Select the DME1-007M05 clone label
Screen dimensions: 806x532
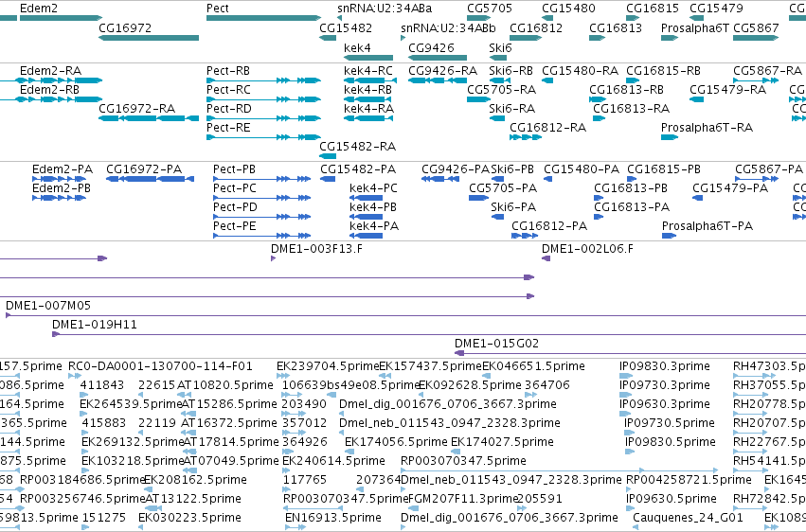click(47, 306)
